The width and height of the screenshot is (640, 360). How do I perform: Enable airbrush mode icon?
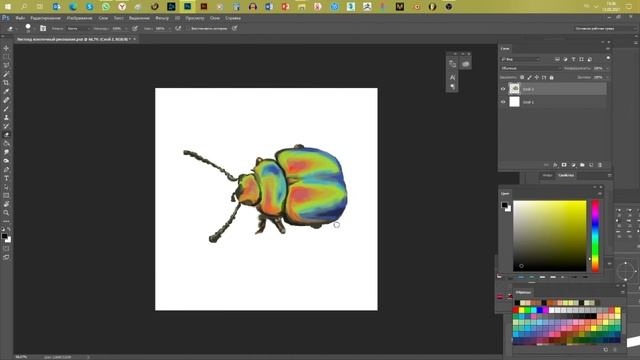pos(178,28)
